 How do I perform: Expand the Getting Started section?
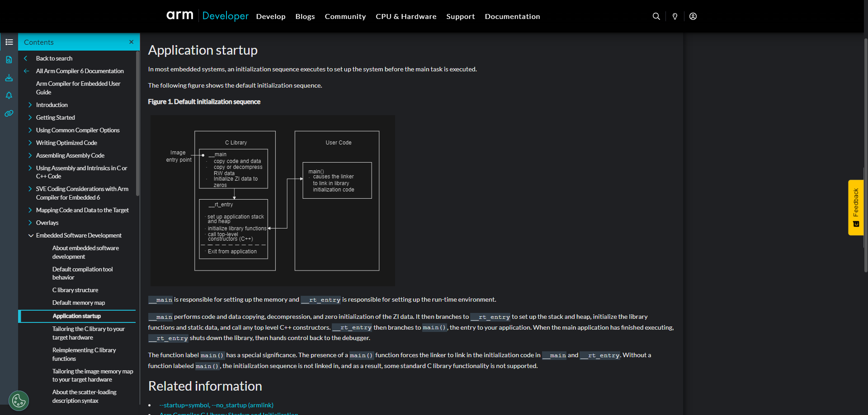coord(30,117)
